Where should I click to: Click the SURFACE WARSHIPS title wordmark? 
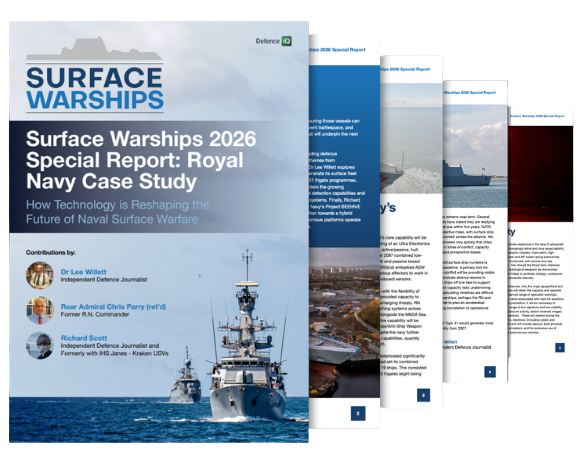[95, 88]
